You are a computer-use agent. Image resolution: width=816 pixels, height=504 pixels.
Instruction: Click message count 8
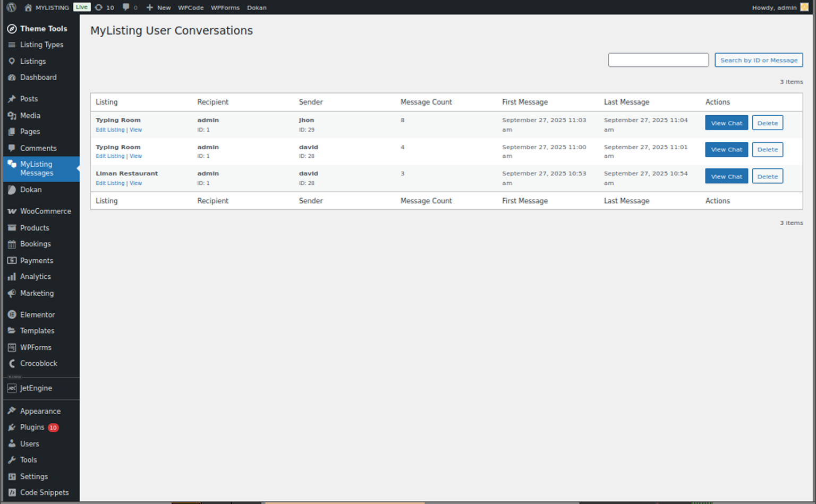tap(403, 120)
